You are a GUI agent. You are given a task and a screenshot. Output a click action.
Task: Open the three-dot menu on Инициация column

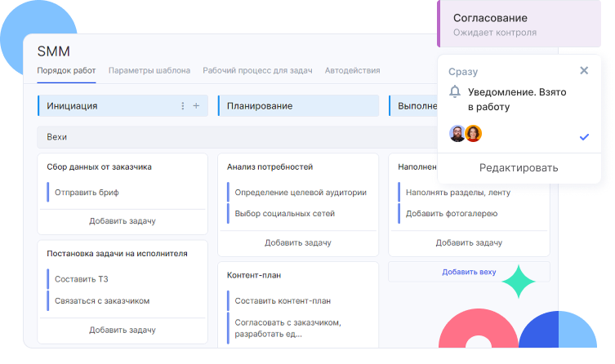pyautogui.click(x=182, y=106)
